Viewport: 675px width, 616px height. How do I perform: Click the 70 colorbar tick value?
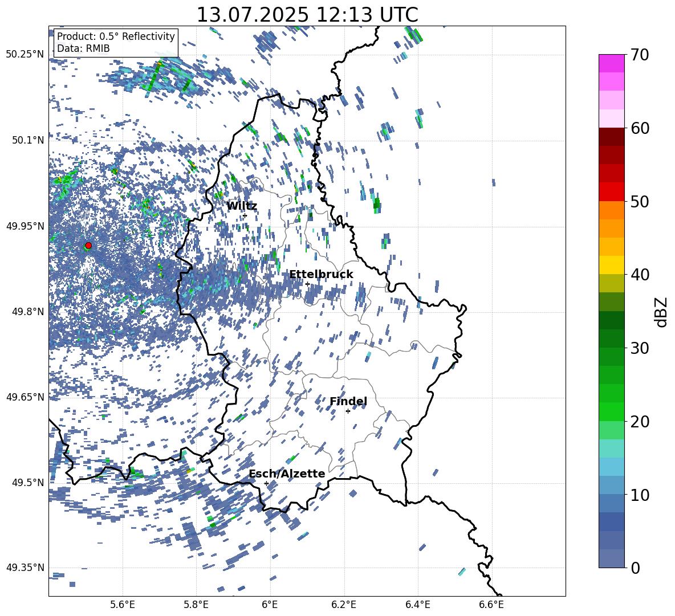pos(640,55)
